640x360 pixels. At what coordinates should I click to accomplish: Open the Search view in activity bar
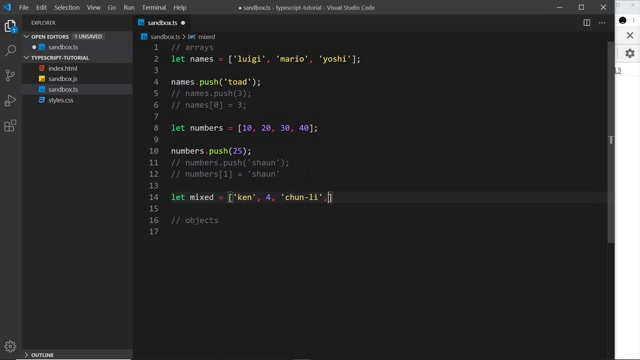click(10, 51)
